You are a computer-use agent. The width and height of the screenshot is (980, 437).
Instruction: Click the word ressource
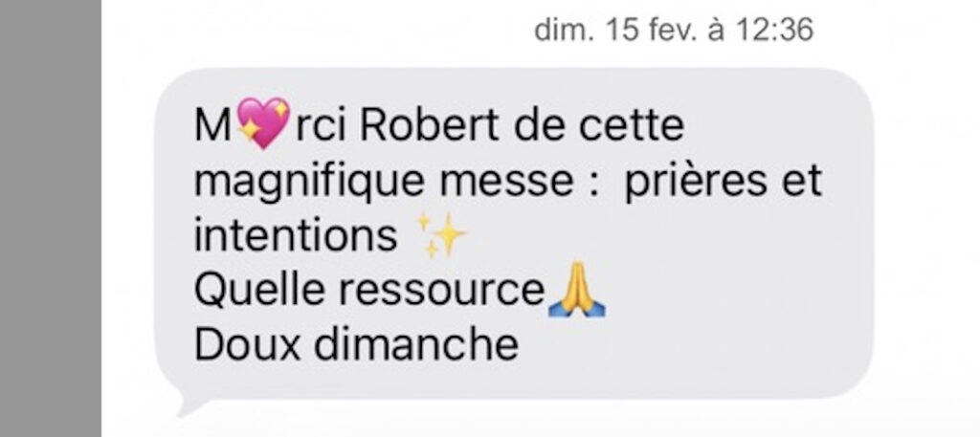coord(441,293)
